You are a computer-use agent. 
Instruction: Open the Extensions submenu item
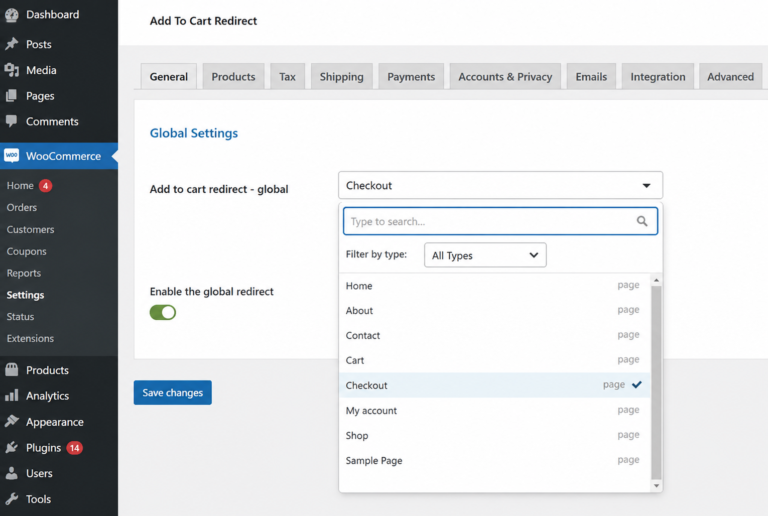(30, 338)
